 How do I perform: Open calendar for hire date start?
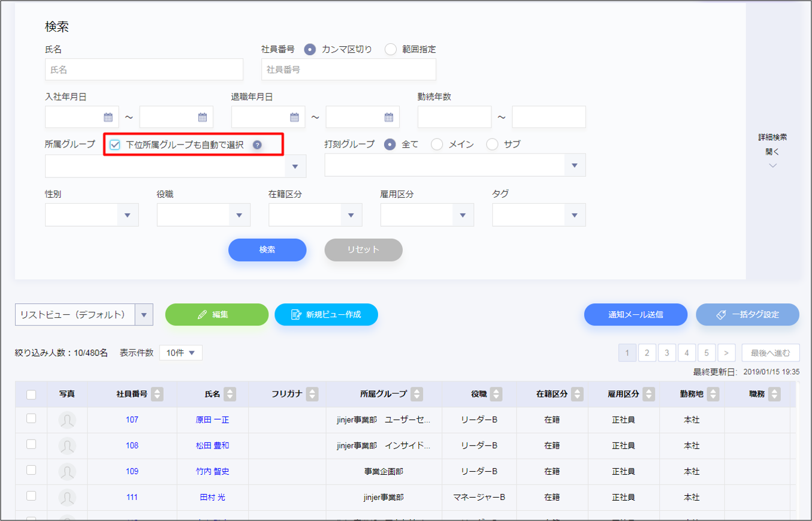[108, 118]
